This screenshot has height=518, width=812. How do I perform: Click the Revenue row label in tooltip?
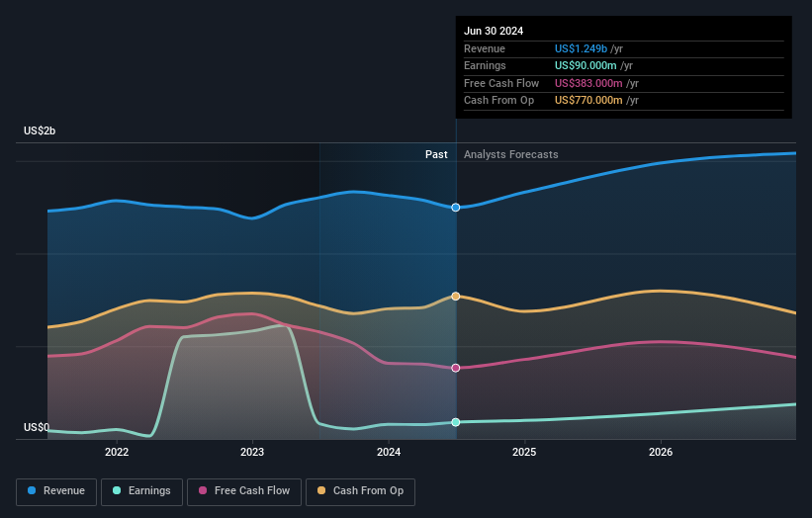(485, 48)
